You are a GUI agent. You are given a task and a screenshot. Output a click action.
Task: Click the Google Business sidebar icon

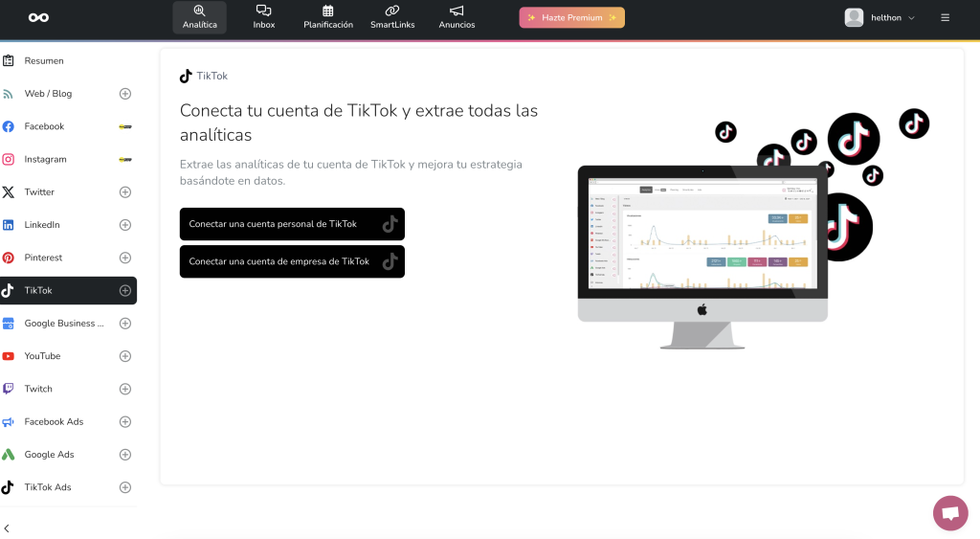pos(8,324)
